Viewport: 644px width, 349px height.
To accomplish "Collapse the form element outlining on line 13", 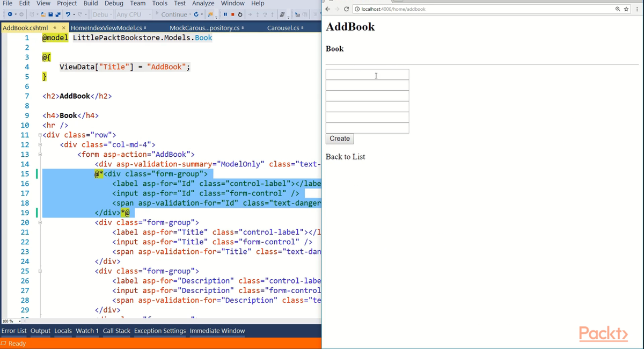I will (40, 155).
